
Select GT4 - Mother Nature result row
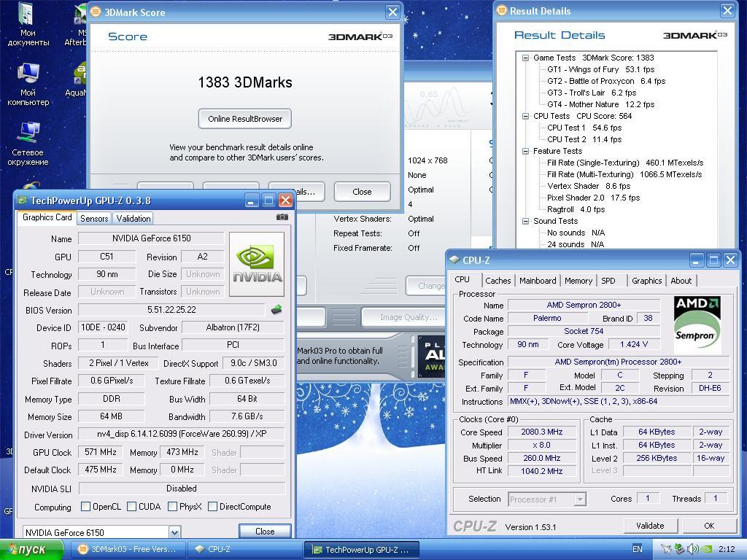[601, 105]
